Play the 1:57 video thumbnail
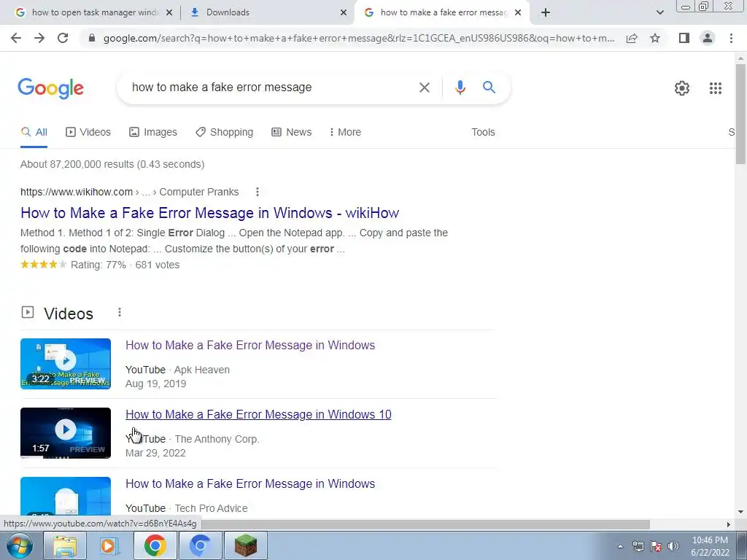747x560 pixels. tap(66, 433)
